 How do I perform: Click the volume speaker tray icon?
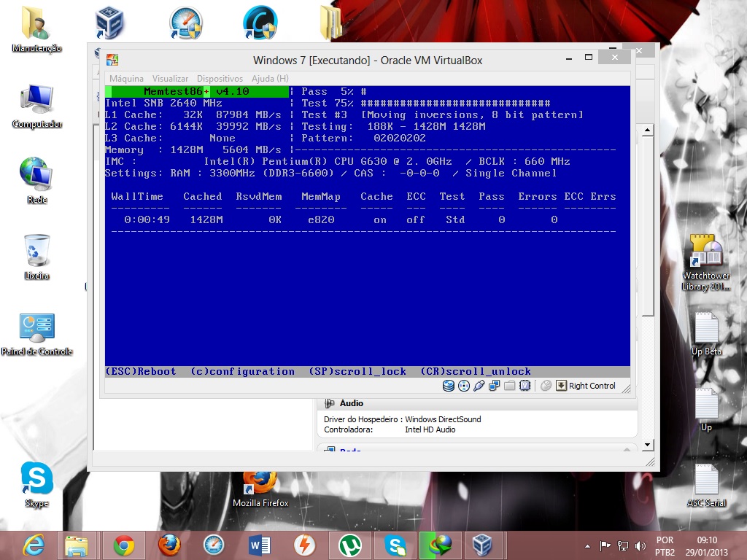coord(640,546)
